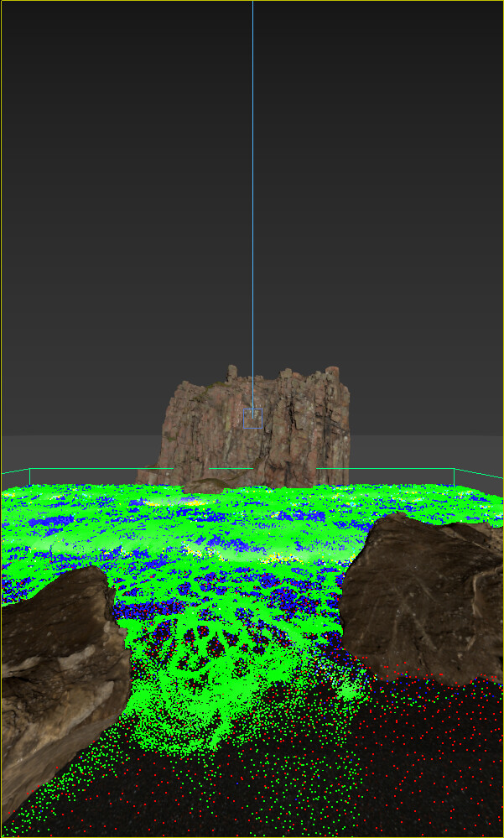
Task: Click the top spire of the rock cliff
Action: pyautogui.click(x=231, y=372)
